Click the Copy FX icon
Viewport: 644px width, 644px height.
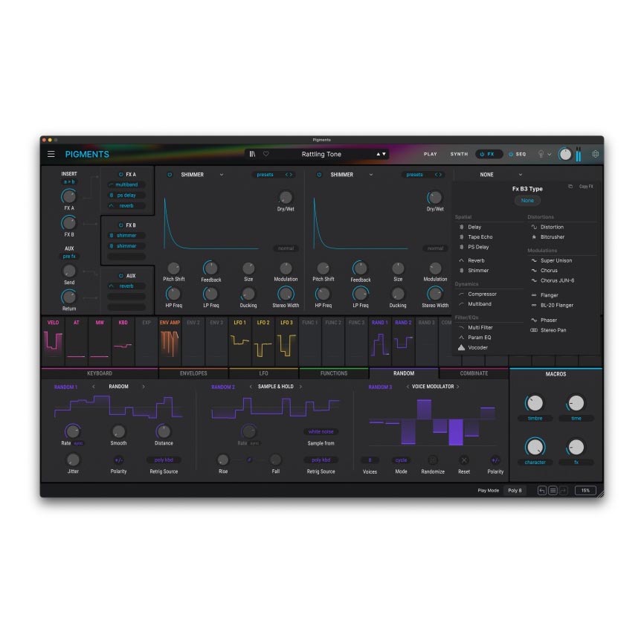point(570,187)
